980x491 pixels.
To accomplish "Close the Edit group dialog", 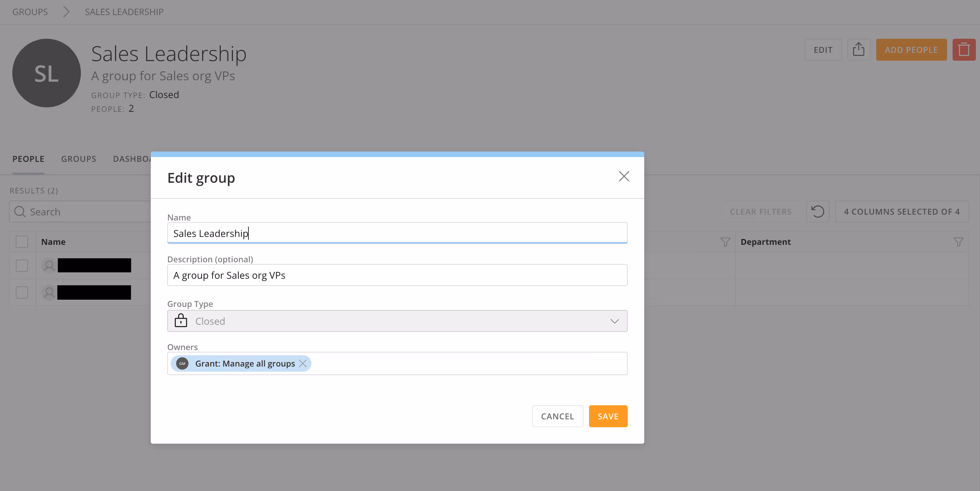I will pyautogui.click(x=624, y=176).
